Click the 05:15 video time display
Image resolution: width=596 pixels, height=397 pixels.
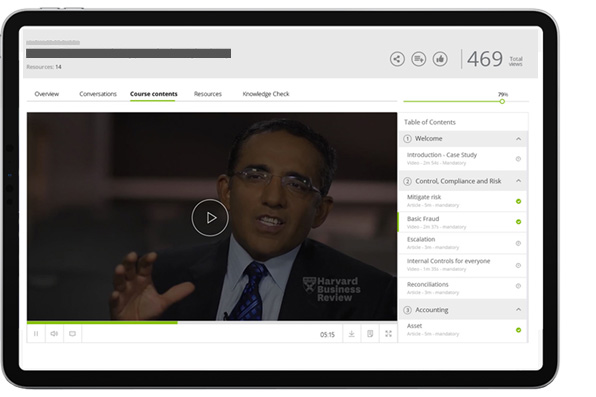pos(327,335)
